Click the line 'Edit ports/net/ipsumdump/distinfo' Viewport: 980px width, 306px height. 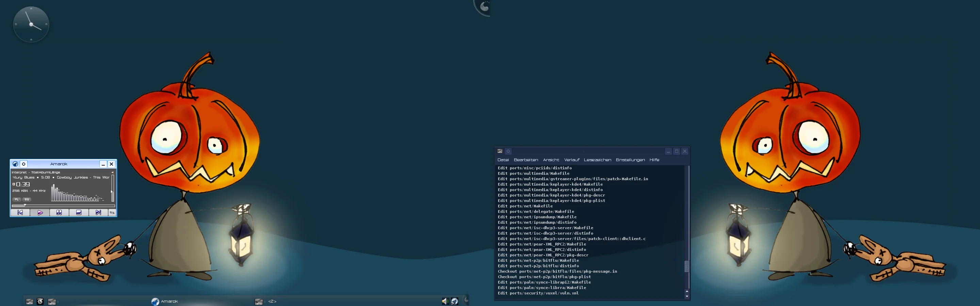[537, 222]
